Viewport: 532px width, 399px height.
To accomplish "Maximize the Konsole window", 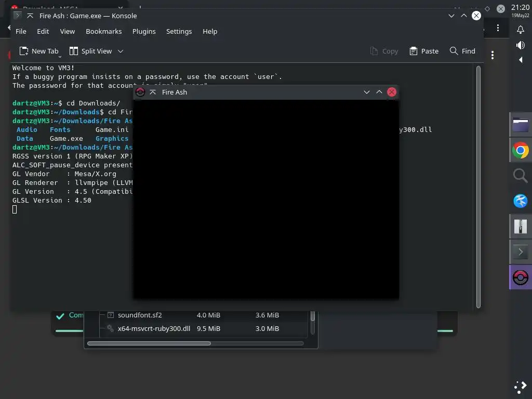I will point(464,16).
